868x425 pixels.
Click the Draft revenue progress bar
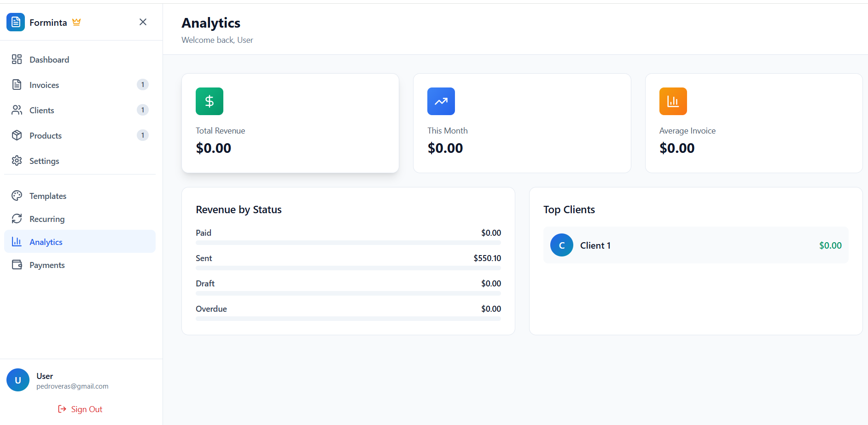point(348,293)
